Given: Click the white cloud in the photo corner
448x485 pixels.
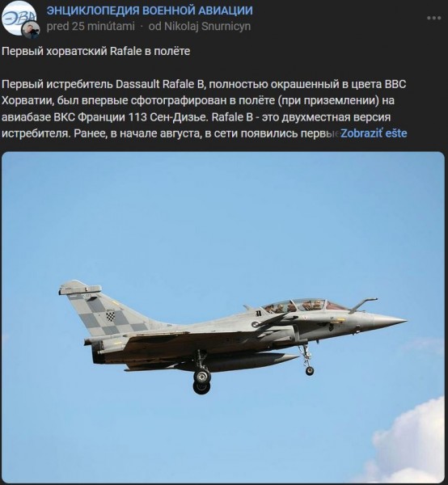Looking at the screenshot, I should pyautogui.click(x=412, y=442).
